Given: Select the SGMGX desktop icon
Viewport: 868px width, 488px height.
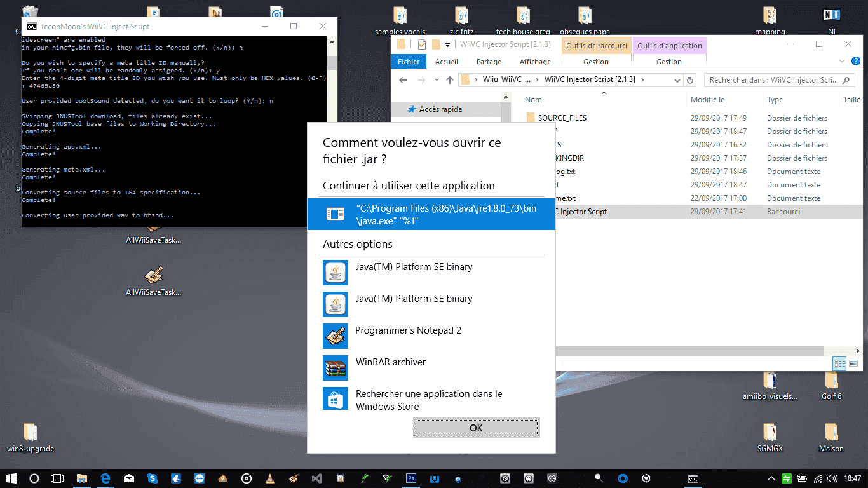Looking at the screenshot, I should pyautogui.click(x=770, y=438).
